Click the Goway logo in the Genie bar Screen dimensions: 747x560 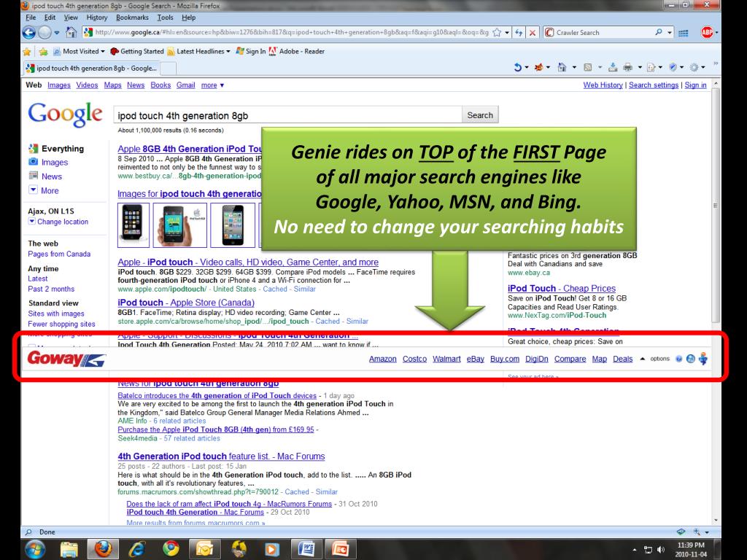coord(66,359)
